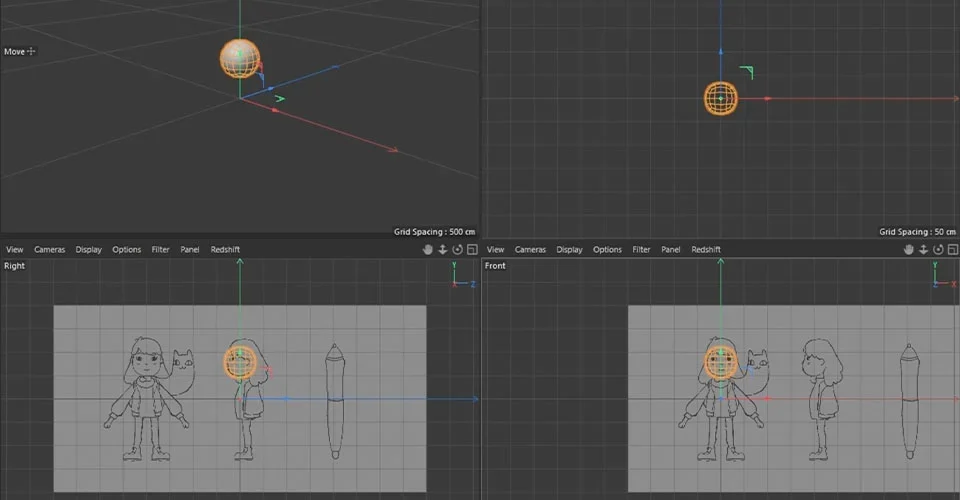The image size is (960, 500).
Task: Click the pan hand icon in Front viewport
Action: [x=909, y=250]
